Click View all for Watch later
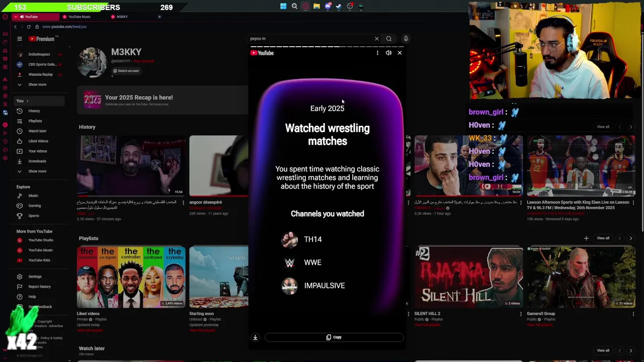The height and width of the screenshot is (362, 644). (x=603, y=350)
